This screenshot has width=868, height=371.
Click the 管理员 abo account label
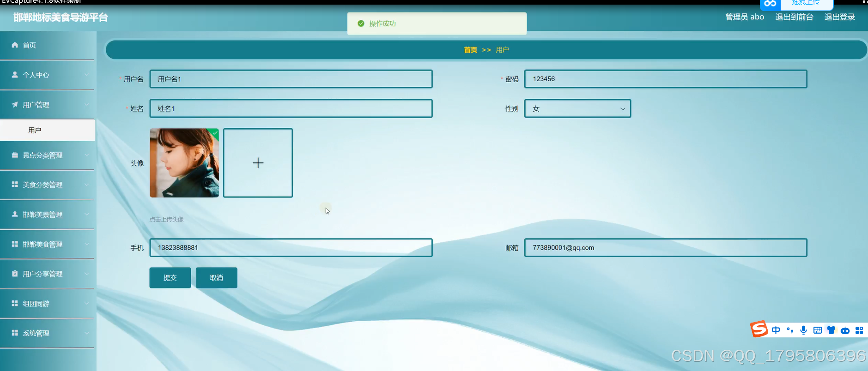coord(745,17)
